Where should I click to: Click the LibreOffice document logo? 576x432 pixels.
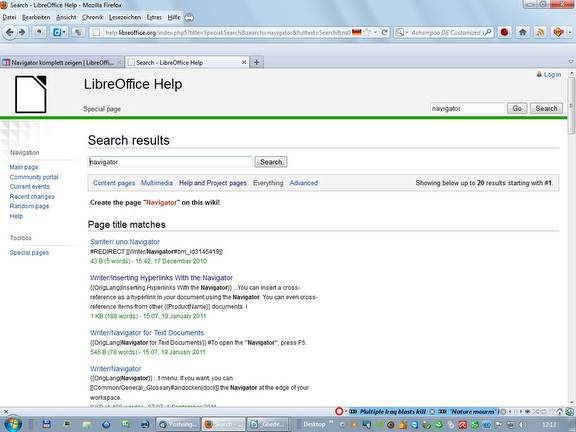pyautogui.click(x=30, y=94)
